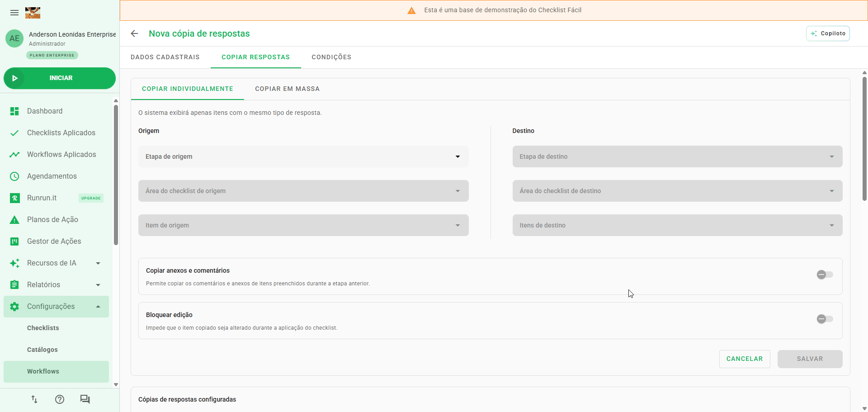
Task: Enable Copiar anexos e comentários toggle
Action: coord(825,275)
